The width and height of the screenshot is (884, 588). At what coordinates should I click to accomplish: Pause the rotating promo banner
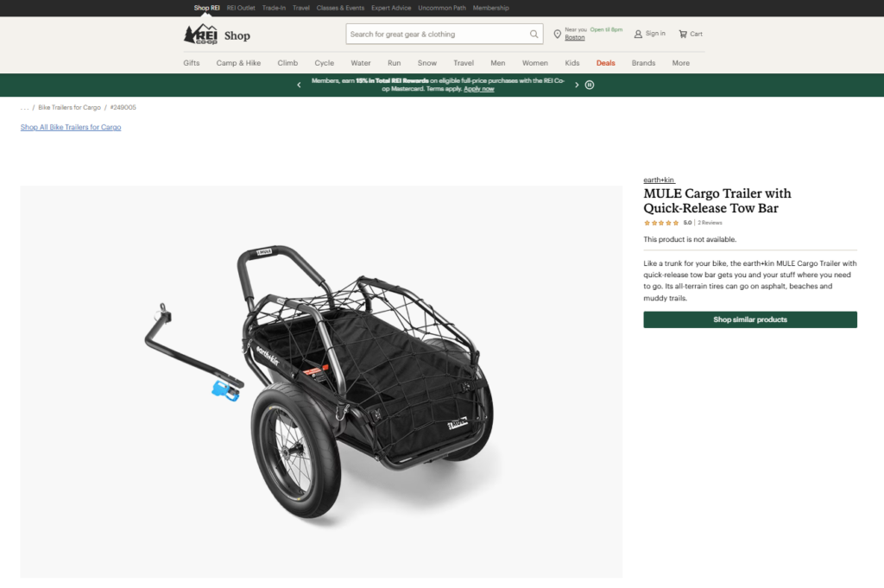click(x=590, y=85)
